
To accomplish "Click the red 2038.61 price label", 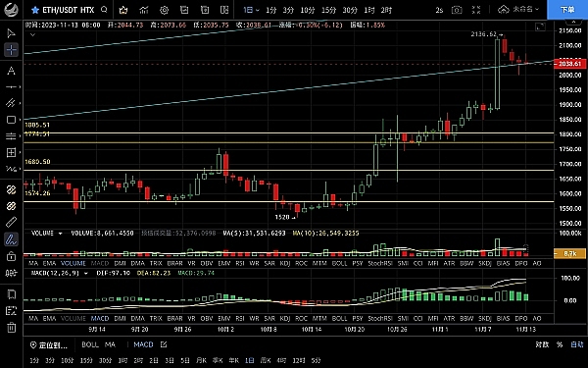I will click(x=569, y=64).
